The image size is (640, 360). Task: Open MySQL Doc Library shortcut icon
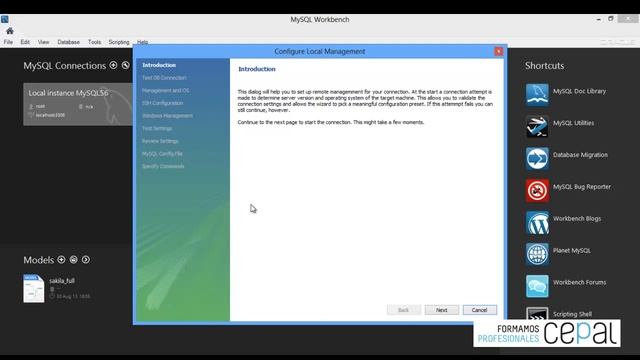537,94
